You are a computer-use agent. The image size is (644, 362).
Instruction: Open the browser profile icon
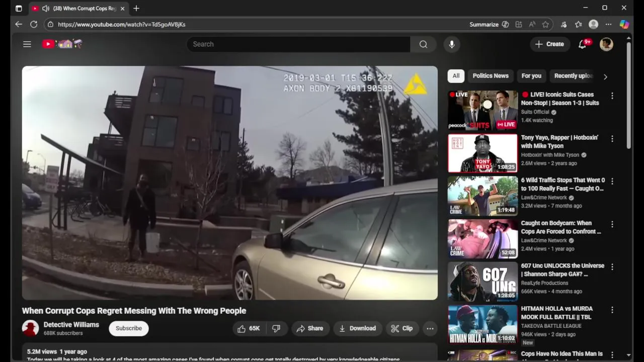click(x=594, y=24)
